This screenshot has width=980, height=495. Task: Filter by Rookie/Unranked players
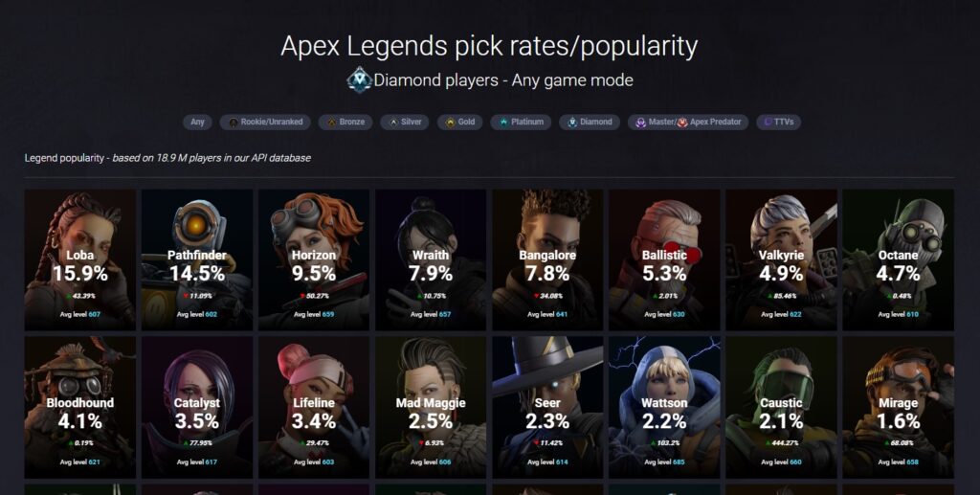[x=265, y=122]
